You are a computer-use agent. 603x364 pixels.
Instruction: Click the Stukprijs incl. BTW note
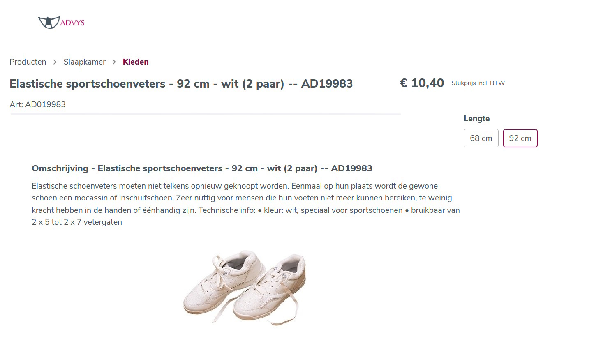pyautogui.click(x=478, y=83)
